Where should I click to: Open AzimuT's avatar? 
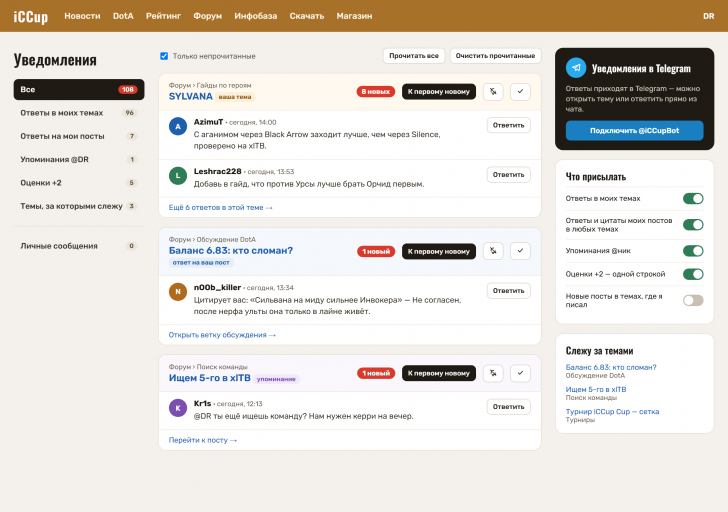coord(178,126)
